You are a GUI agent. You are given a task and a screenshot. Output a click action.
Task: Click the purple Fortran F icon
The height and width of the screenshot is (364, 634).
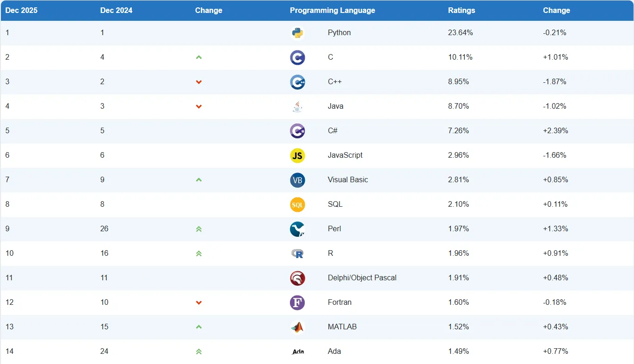tap(297, 302)
